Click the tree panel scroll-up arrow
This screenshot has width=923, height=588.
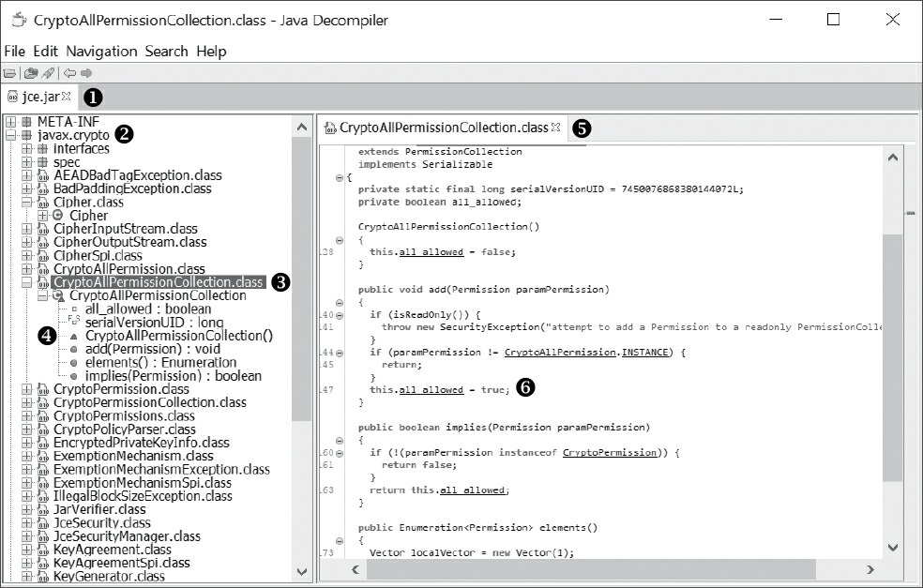302,128
